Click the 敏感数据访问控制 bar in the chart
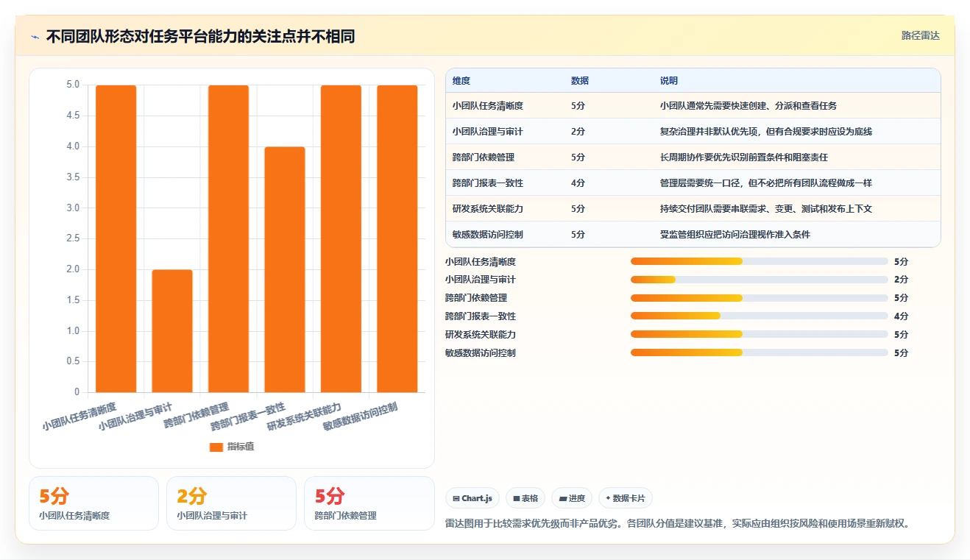Viewport: 970px width, 560px height. point(397,238)
